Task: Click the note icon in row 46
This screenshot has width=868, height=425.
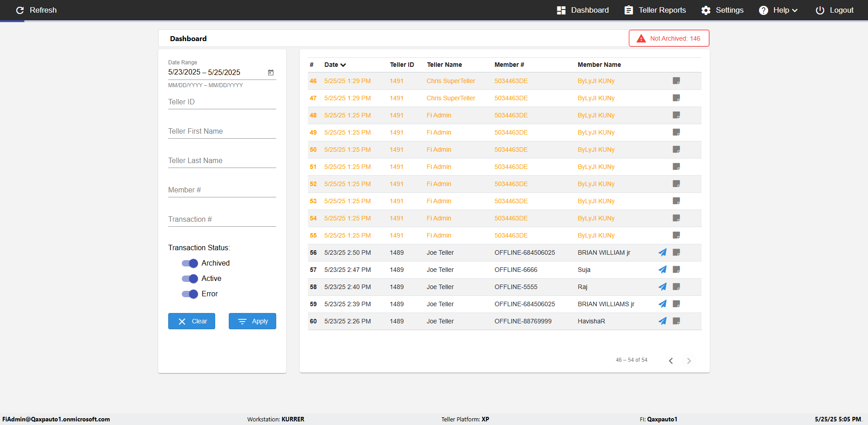Action: point(676,81)
